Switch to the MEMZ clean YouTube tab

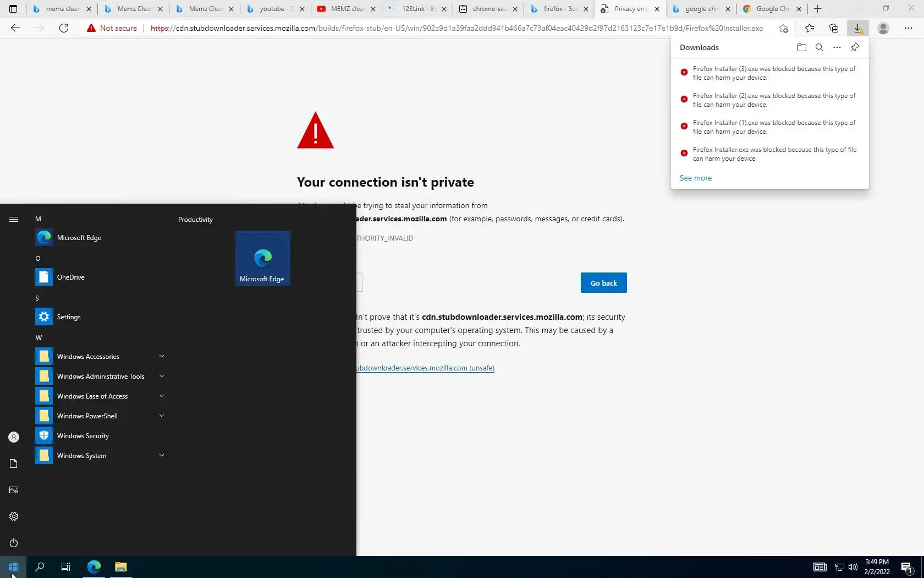[x=346, y=9]
